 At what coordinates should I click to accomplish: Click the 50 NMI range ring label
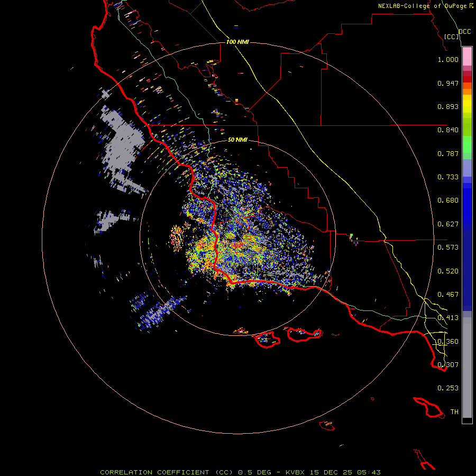point(237,140)
